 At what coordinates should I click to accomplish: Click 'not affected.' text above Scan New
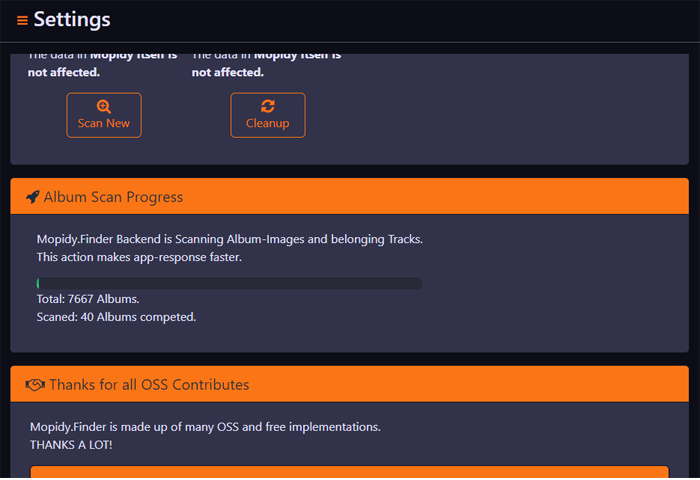(64, 72)
